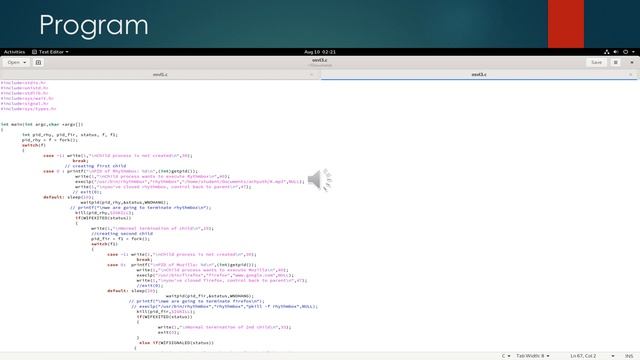Open the Activities overview
640x360 pixels.
[14, 52]
